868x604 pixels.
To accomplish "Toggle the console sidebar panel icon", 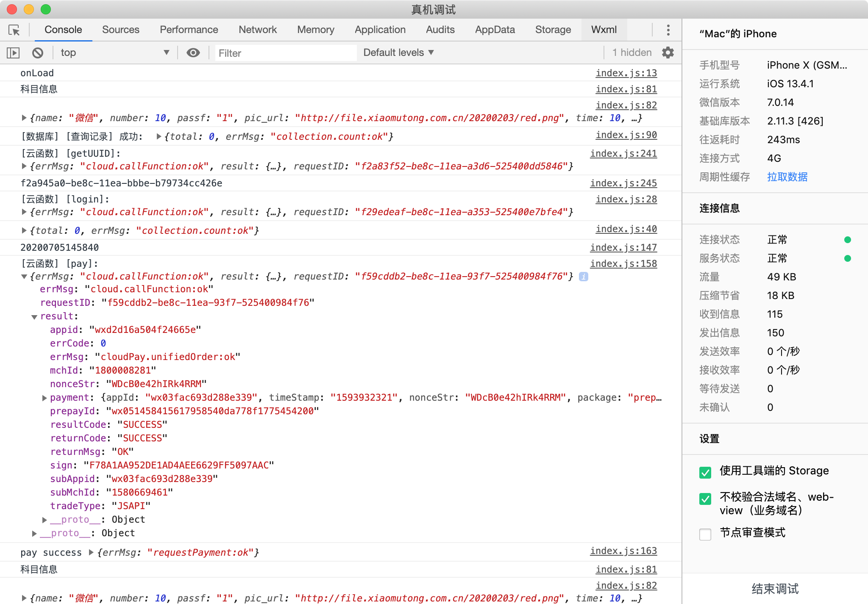I will [13, 53].
